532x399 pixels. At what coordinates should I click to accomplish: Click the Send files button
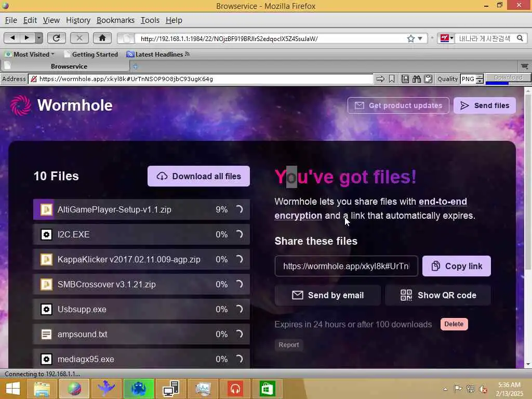pyautogui.click(x=485, y=105)
